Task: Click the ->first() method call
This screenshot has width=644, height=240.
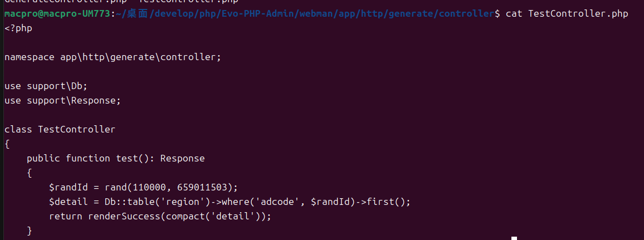Action: click(x=384, y=202)
